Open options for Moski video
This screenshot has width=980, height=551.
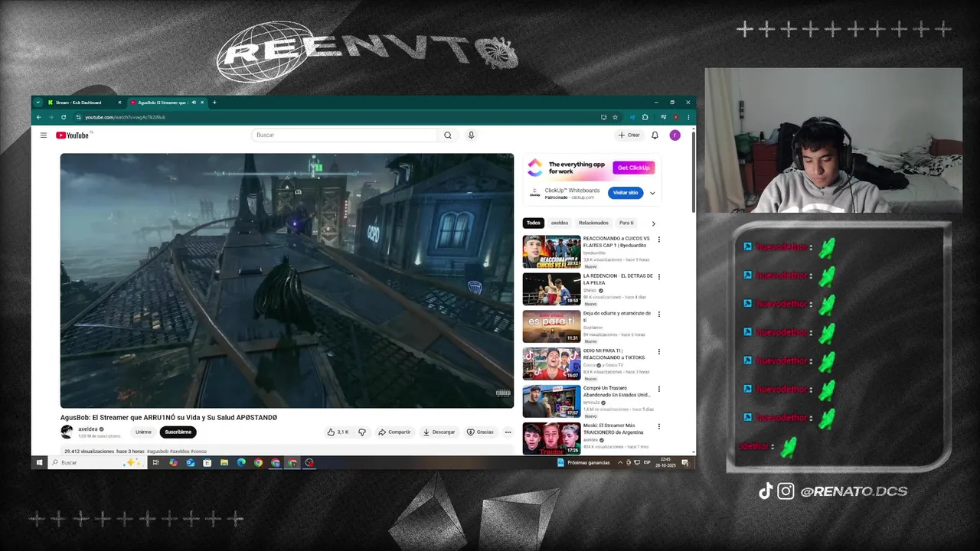coord(658,427)
